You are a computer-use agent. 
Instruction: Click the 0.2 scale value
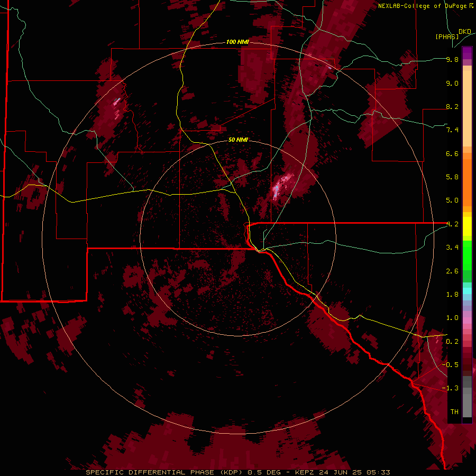pyautogui.click(x=452, y=342)
